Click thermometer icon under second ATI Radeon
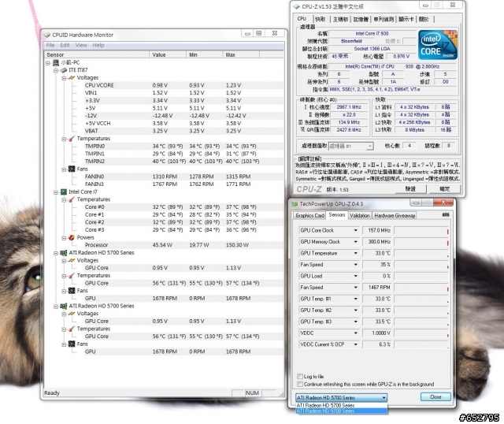This screenshot has width=504, height=424. (x=72, y=329)
